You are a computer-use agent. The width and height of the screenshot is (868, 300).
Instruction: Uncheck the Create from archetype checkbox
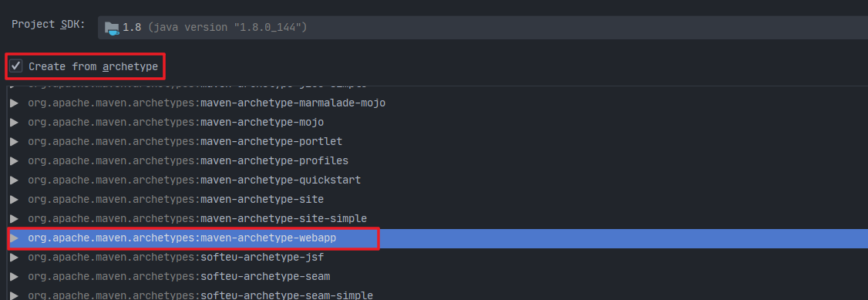click(x=16, y=66)
